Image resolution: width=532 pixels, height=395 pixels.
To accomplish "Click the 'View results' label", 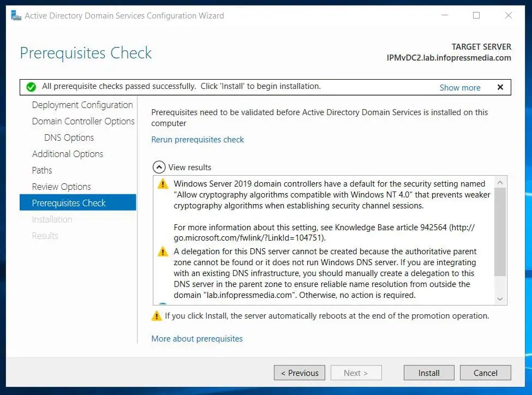I will (x=190, y=167).
